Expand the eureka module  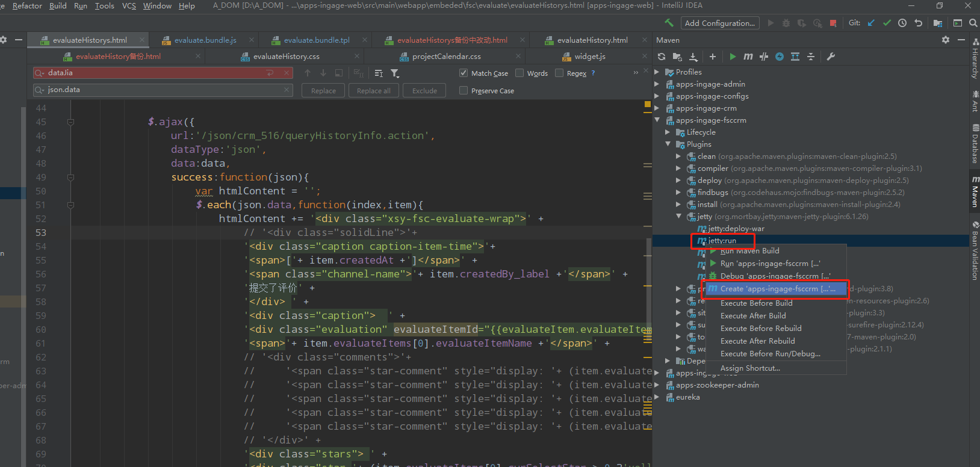pyautogui.click(x=657, y=397)
